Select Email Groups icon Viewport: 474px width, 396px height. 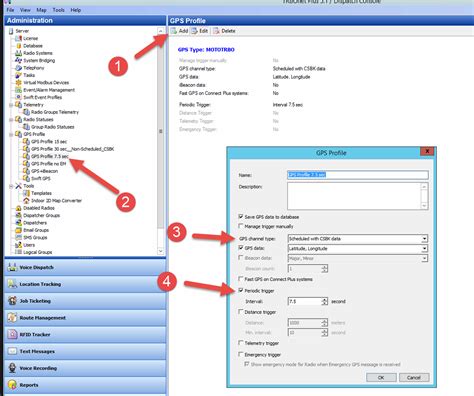(19, 230)
